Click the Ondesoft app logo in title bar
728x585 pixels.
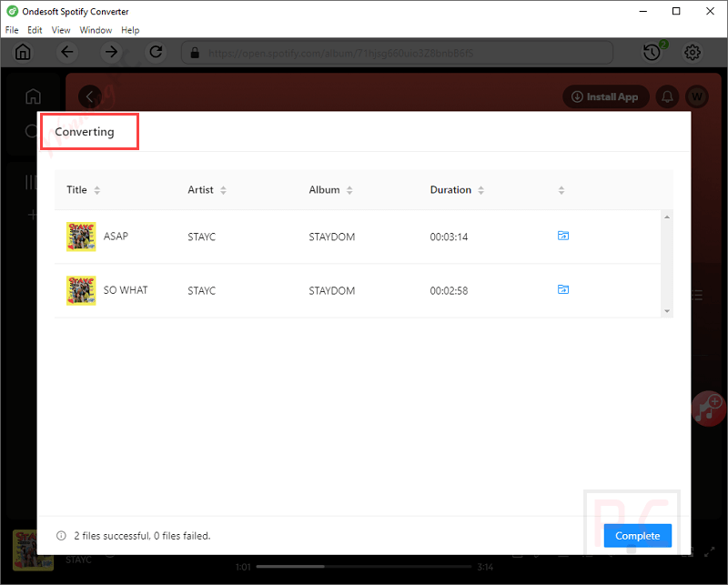pyautogui.click(x=12, y=11)
